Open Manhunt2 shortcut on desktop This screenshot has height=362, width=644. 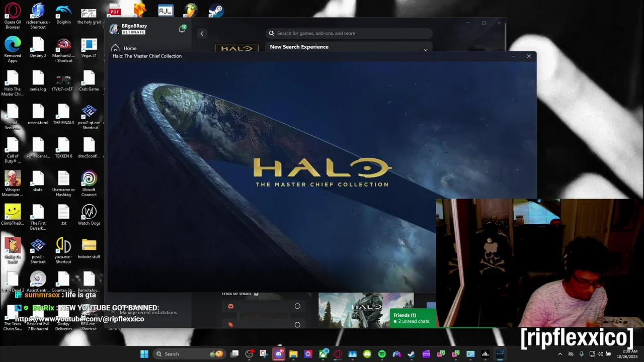pos(63,49)
